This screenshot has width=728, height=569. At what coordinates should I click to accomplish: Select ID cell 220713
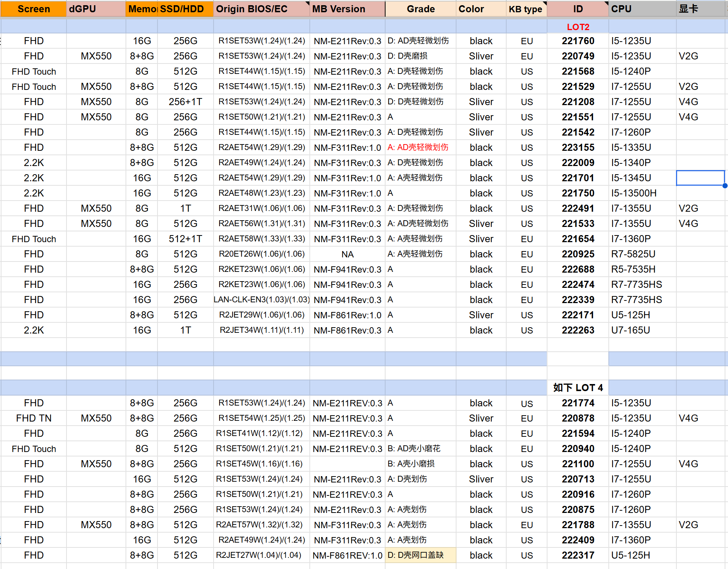point(578,479)
